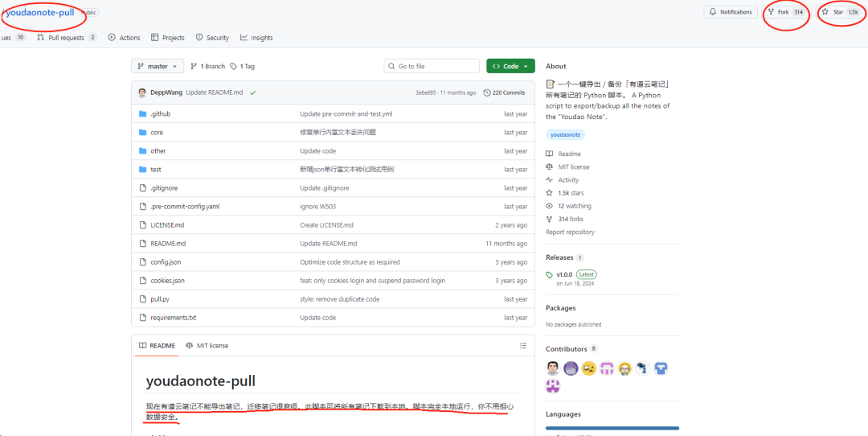Screen dimensions: 868x436
Task: Click the core folder icon
Action: [x=142, y=133]
